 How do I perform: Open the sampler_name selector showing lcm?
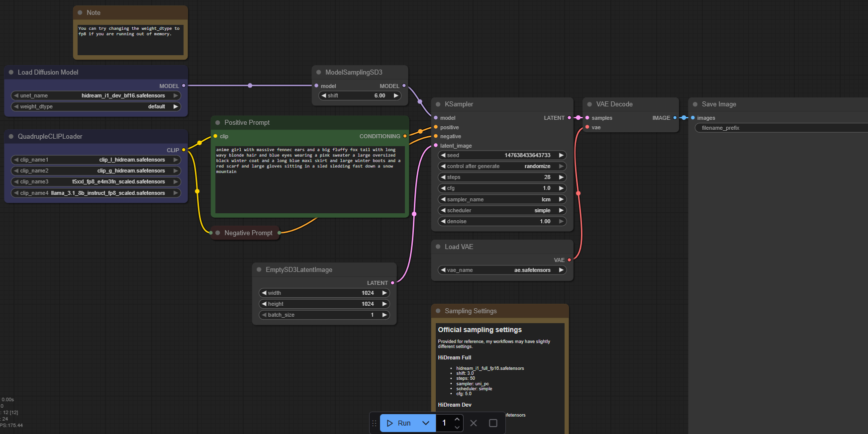tap(502, 199)
